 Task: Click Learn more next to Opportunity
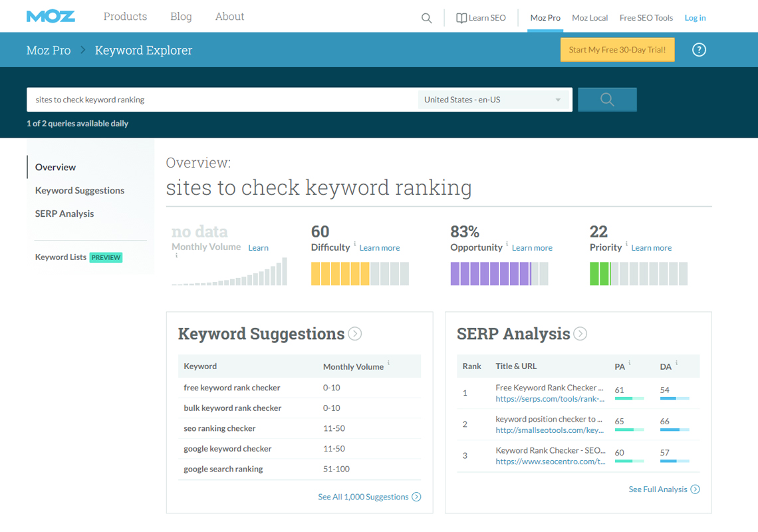point(532,247)
